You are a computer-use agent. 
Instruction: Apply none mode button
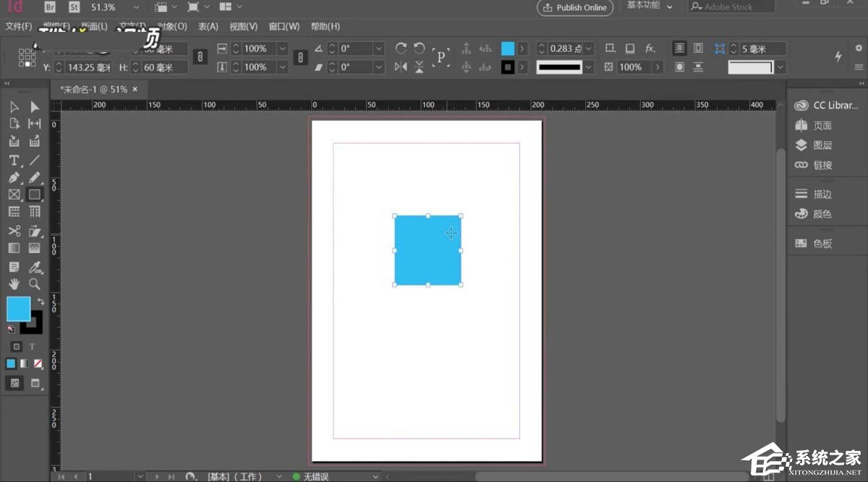(38, 363)
